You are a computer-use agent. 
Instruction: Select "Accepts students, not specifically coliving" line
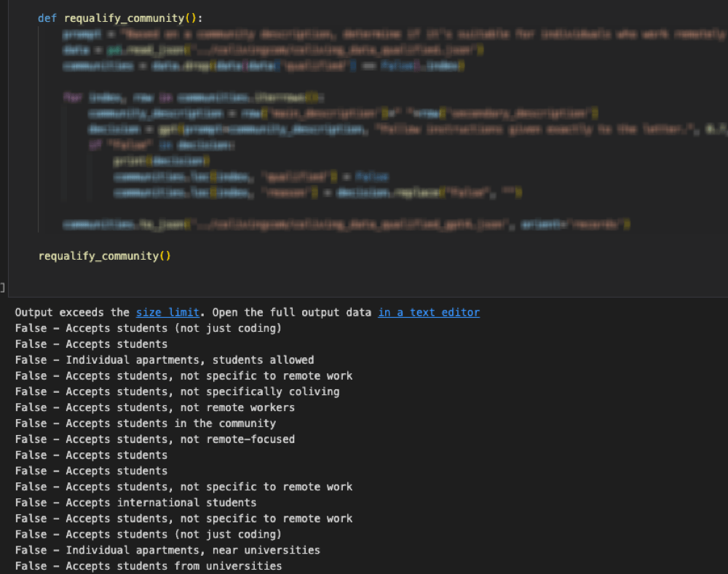click(177, 391)
